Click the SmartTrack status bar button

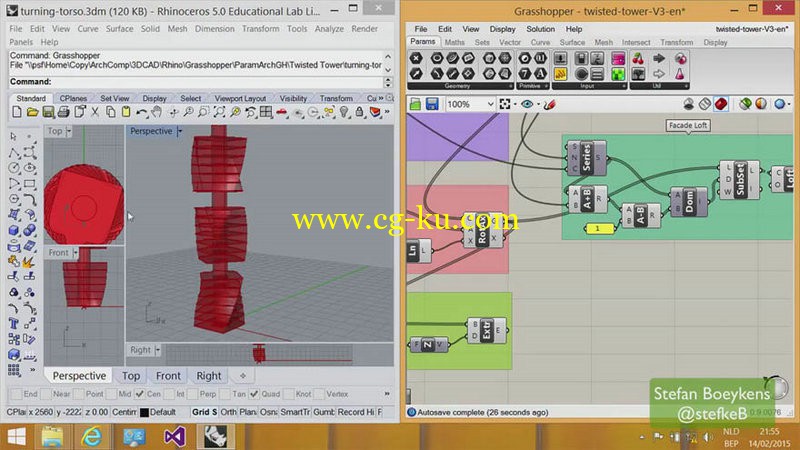click(295, 412)
